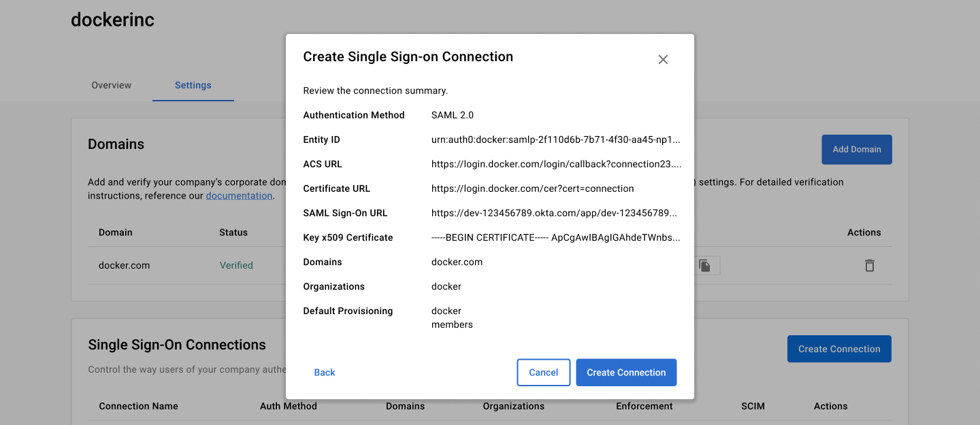Click the Default Provisioning label
Viewport: 980px width, 425px height.
click(348, 311)
